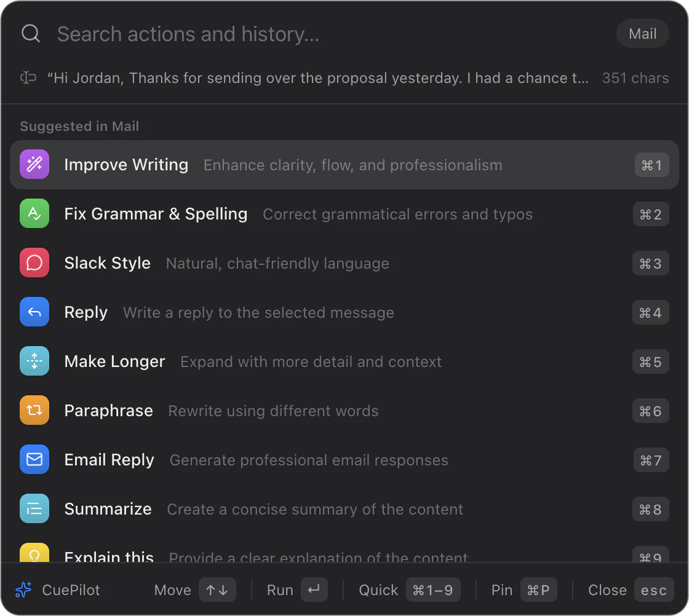
Task: Click the orange Paraphrase loop icon
Action: pyautogui.click(x=34, y=411)
